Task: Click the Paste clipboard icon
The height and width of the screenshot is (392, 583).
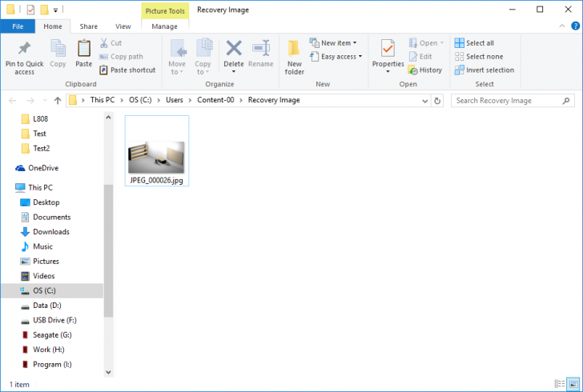Action: pos(83,48)
